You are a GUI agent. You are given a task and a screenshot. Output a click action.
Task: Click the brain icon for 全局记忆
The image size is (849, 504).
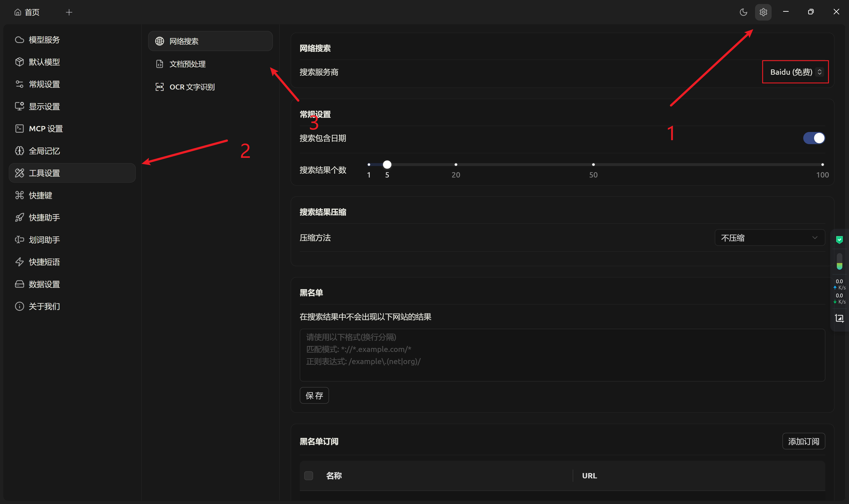(19, 151)
